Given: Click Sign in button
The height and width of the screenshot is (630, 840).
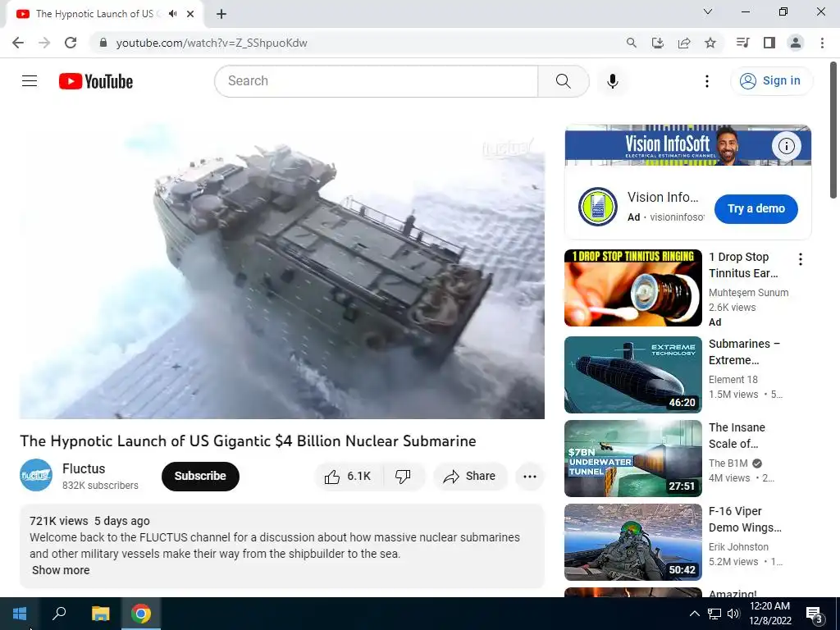Looking at the screenshot, I should [x=772, y=81].
